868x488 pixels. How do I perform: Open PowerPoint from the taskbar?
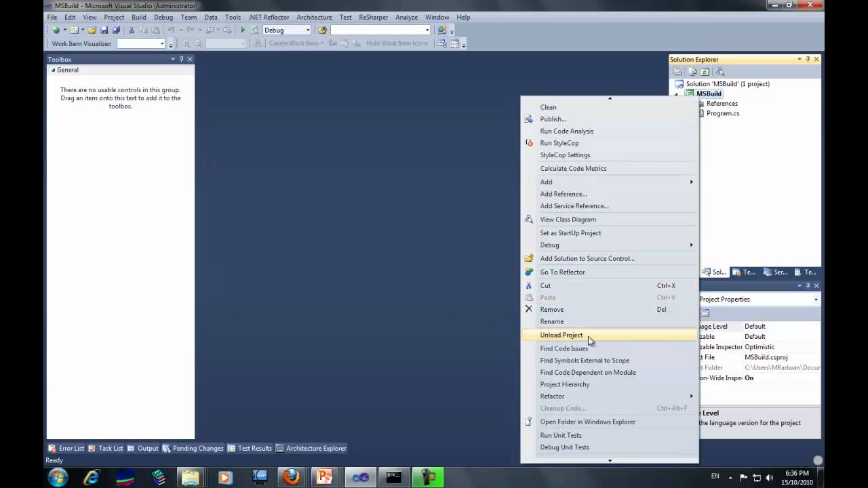tap(324, 477)
